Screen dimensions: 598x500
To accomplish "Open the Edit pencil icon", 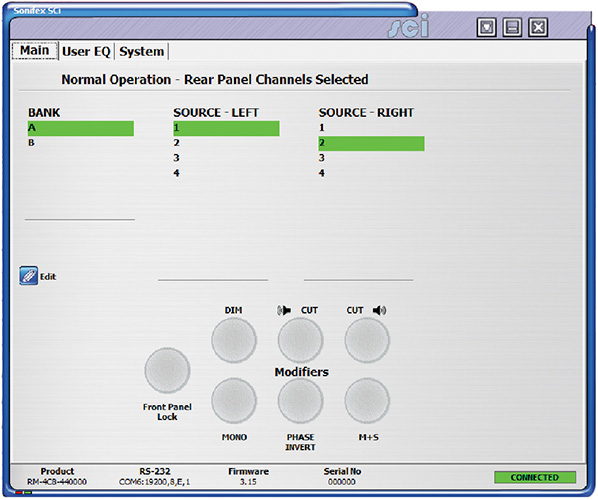I will pyautogui.click(x=29, y=276).
